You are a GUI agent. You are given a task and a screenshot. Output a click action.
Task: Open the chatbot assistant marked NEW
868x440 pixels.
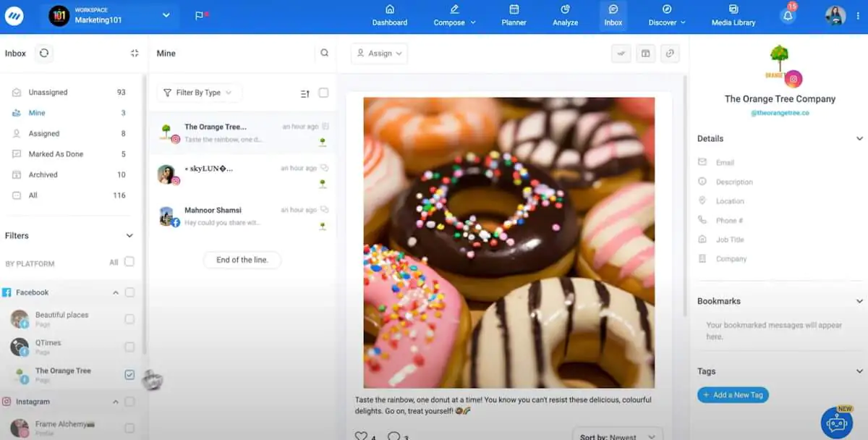pyautogui.click(x=837, y=423)
